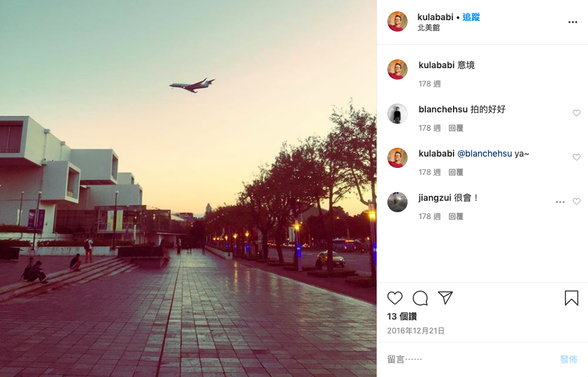The width and height of the screenshot is (588, 377).
Task: Open the comment bubble icon
Action: (420, 298)
